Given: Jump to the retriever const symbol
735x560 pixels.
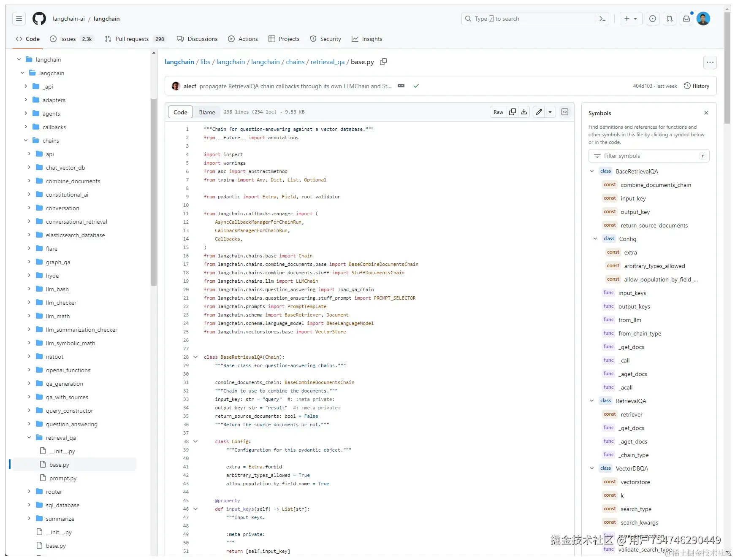Looking at the screenshot, I should (632, 414).
